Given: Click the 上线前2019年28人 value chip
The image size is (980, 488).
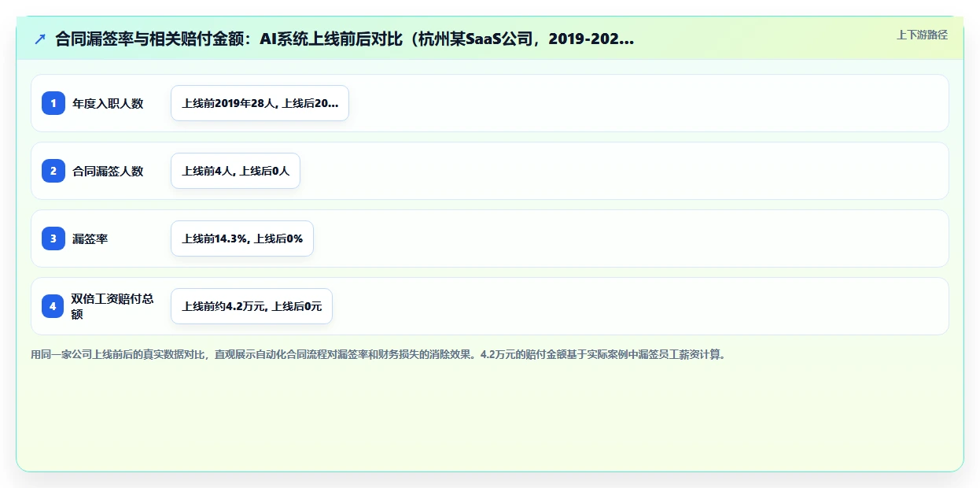Looking at the screenshot, I should [x=260, y=103].
